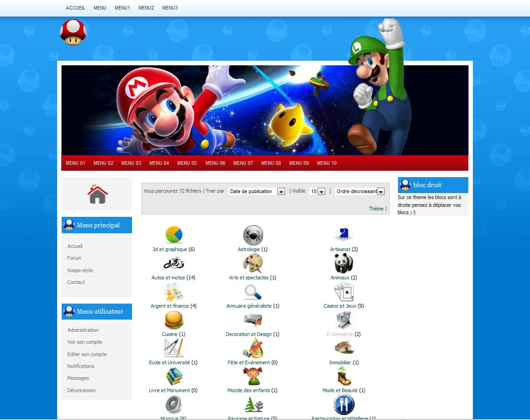The width and height of the screenshot is (530, 420).
Task: Click the Déconnexion link
Action: [x=81, y=390]
